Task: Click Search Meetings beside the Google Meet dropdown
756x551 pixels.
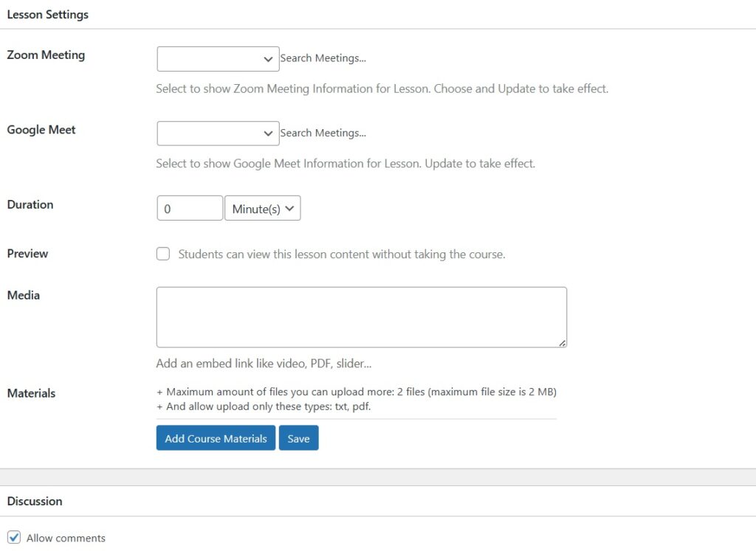Action: [x=323, y=133]
